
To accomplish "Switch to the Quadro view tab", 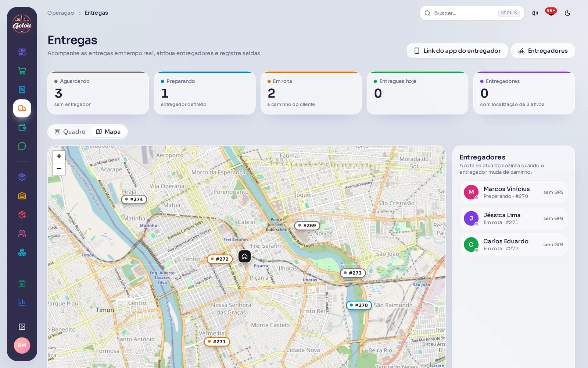I will (x=70, y=132).
